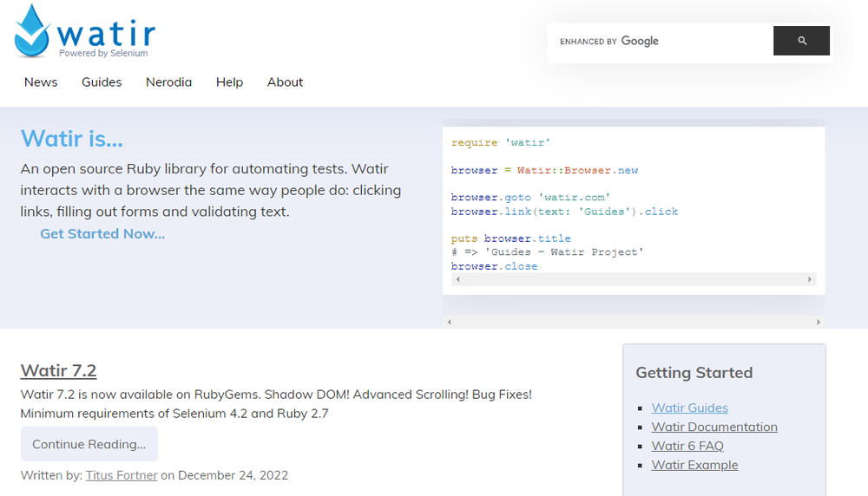Click inner code scrollbar left arrow
Image resolution: width=868 pixels, height=496 pixels.
[x=457, y=279]
